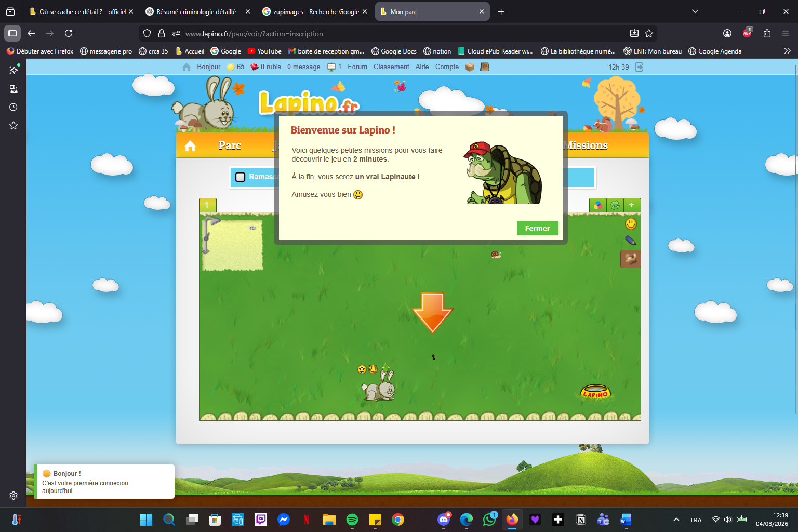The image size is (798, 532).
Task: Click the 0 rubis counter
Action: [265, 67]
